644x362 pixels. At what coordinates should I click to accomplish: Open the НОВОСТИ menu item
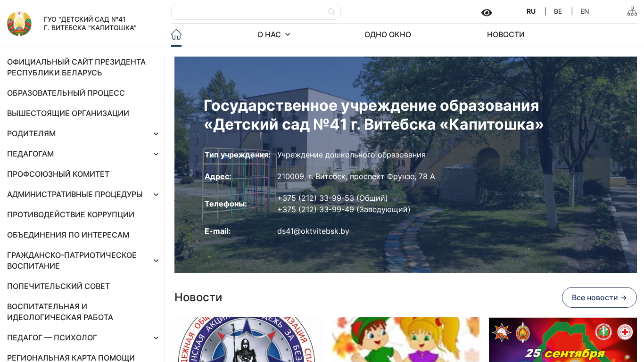[x=506, y=34]
